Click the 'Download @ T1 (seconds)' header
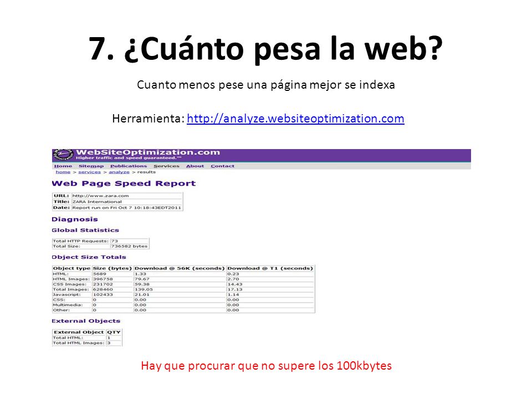 270,268
